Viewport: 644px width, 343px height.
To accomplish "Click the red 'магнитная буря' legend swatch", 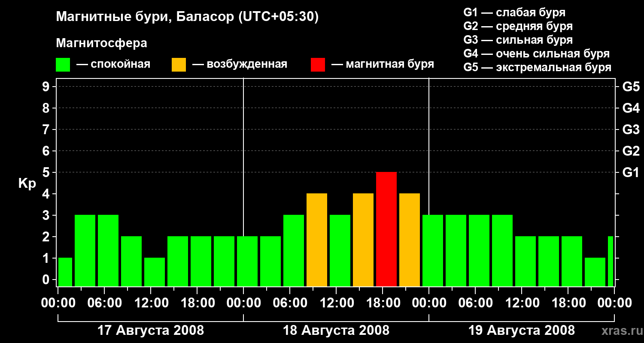I will point(318,65).
